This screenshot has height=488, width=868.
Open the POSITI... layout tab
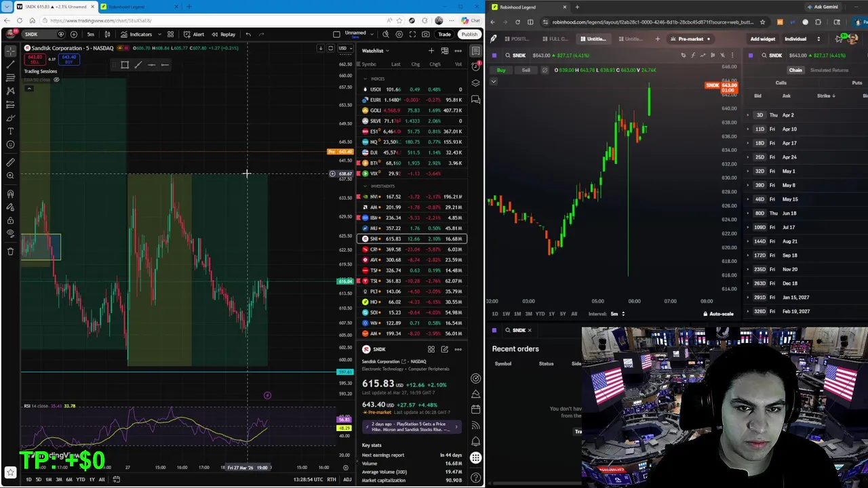coord(517,39)
